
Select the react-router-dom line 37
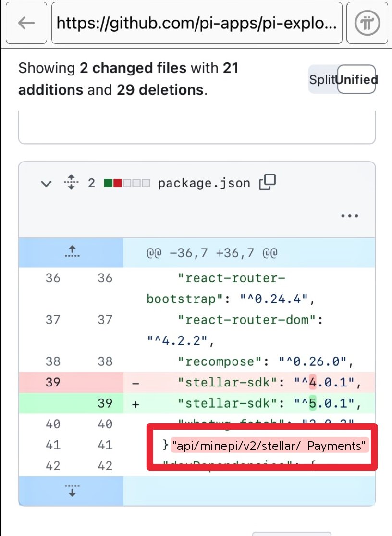tap(197, 330)
